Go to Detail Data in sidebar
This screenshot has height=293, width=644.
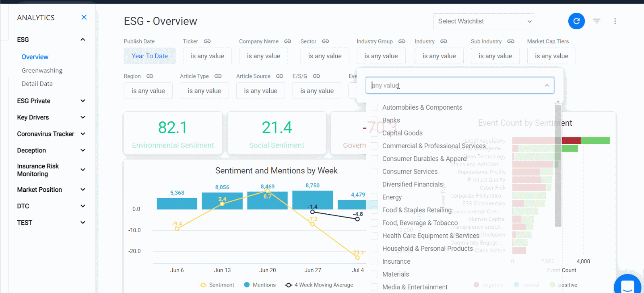37,84
